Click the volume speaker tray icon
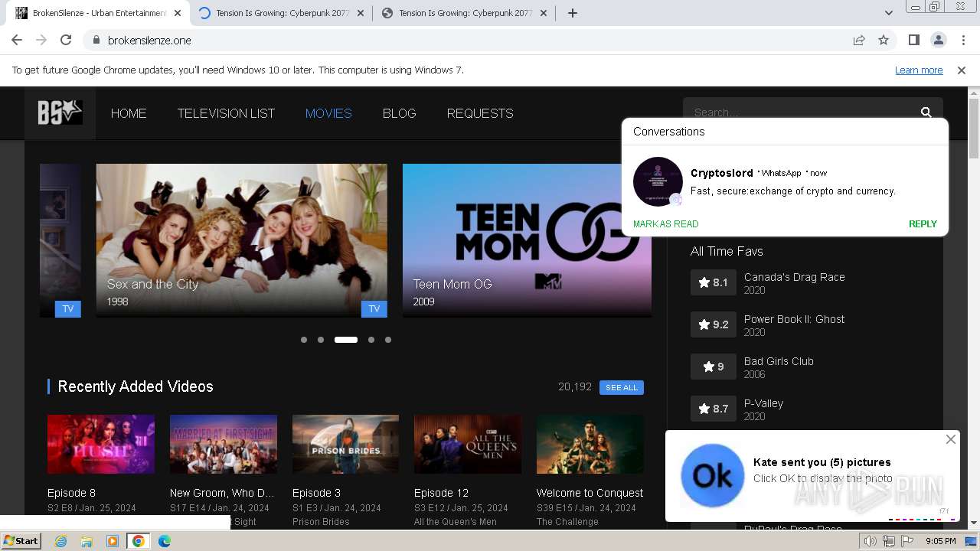Viewport: 980px width, 551px height. [x=871, y=541]
